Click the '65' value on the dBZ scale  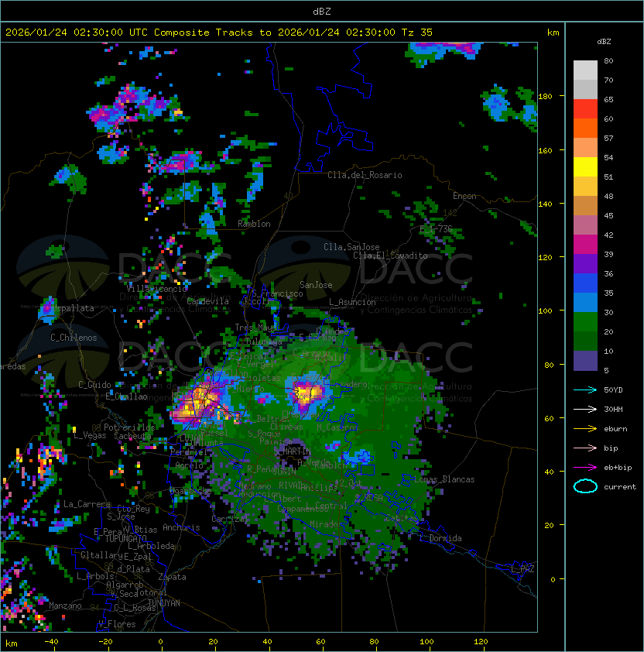pyautogui.click(x=608, y=99)
